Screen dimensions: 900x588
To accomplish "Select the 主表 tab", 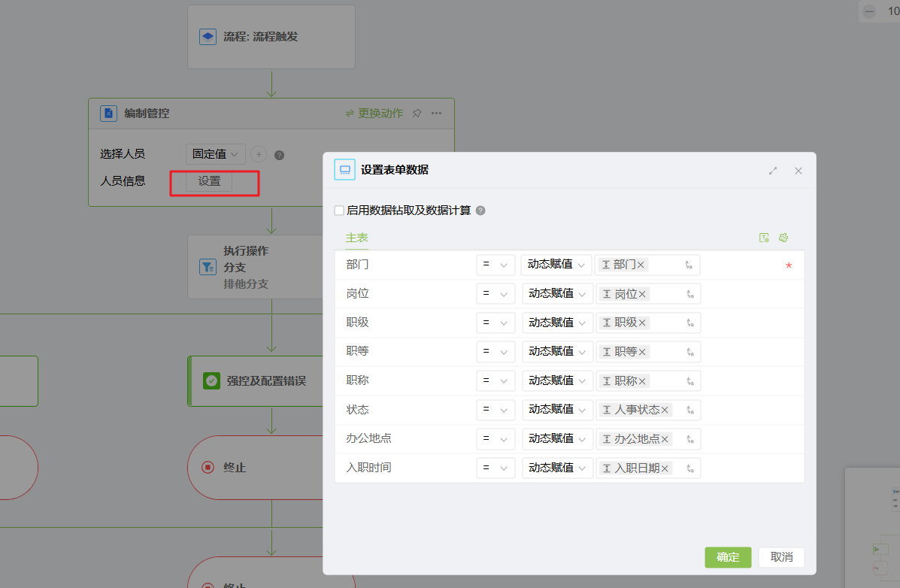I will coord(356,238).
